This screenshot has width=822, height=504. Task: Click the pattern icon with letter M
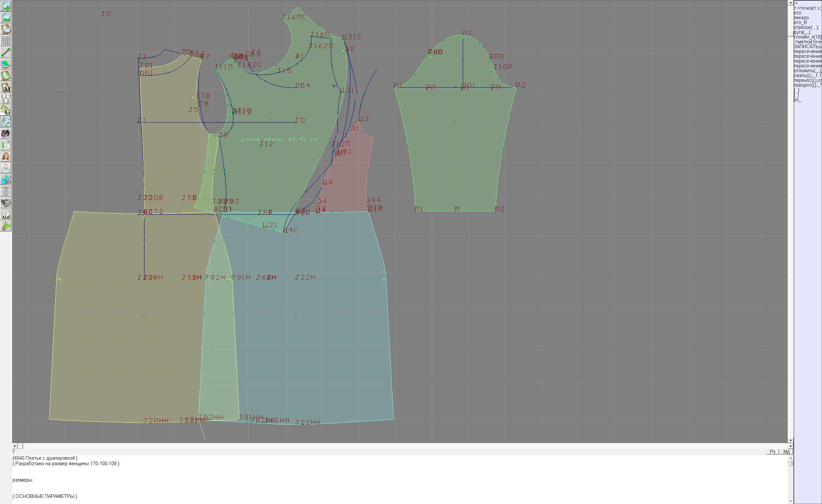6,87
